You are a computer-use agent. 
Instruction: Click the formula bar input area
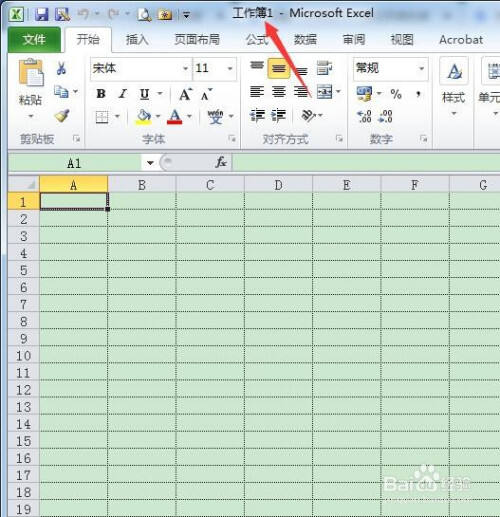click(x=366, y=163)
